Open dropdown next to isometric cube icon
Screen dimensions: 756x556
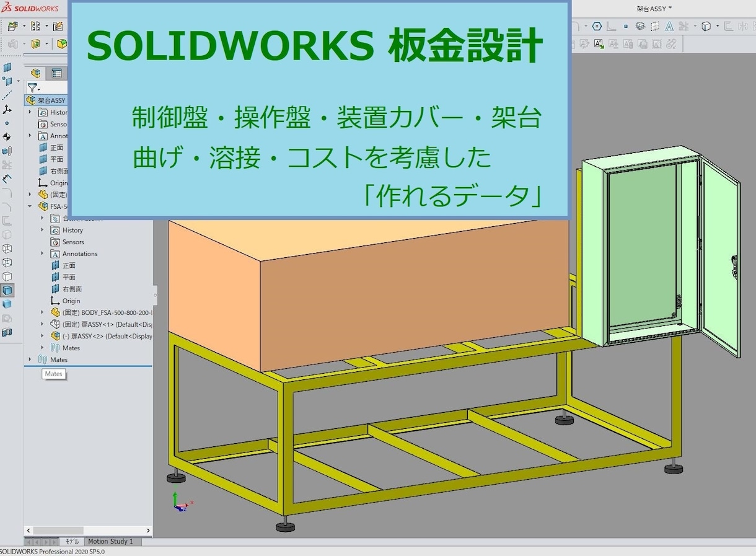click(x=717, y=26)
